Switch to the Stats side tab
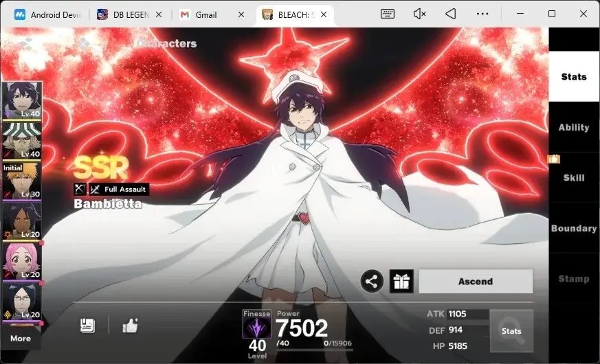 574,76
